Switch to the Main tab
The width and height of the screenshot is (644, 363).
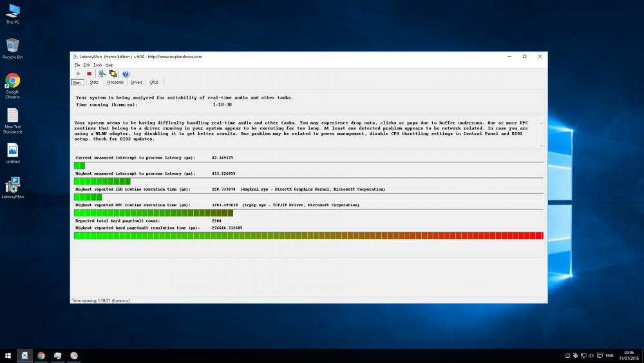tap(77, 83)
